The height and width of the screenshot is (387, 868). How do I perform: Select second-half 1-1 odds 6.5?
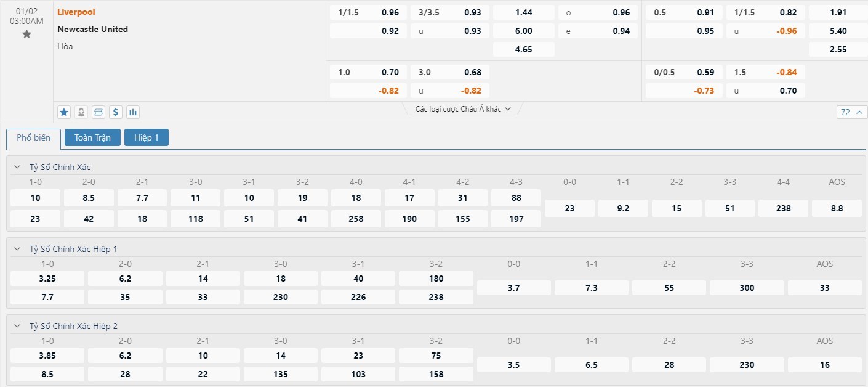(x=591, y=365)
